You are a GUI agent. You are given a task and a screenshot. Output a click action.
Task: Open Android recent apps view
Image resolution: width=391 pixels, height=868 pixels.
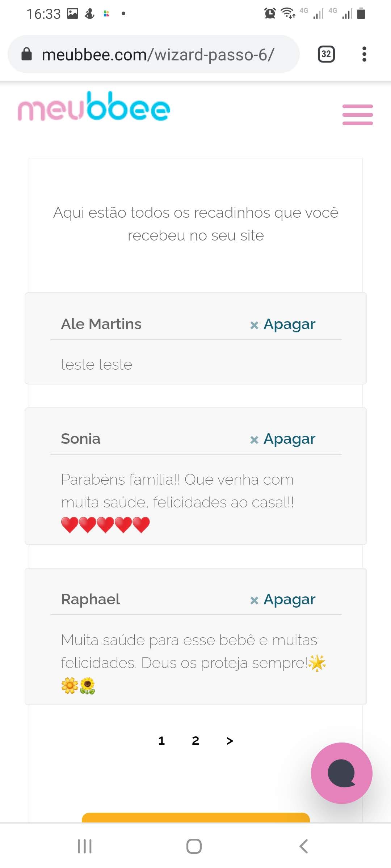tap(85, 846)
